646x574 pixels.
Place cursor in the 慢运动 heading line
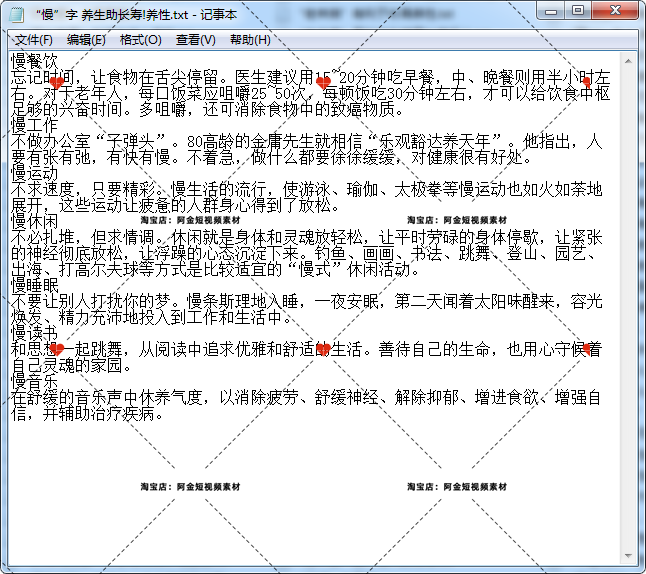click(35, 173)
